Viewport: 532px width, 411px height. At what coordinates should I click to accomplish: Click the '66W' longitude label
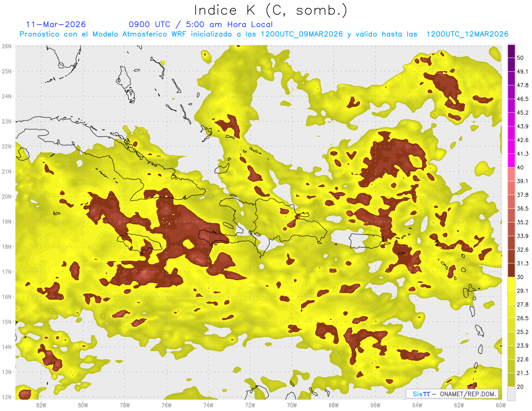tap(376, 405)
